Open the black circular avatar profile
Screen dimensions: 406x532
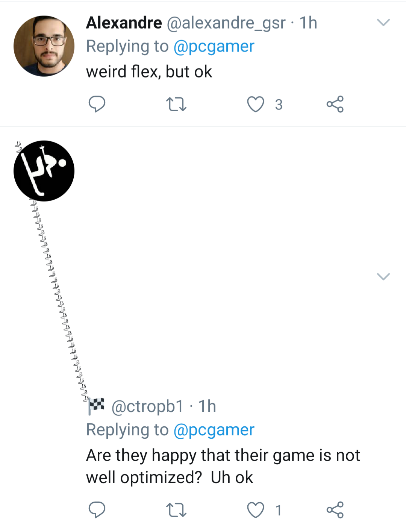tap(44, 171)
